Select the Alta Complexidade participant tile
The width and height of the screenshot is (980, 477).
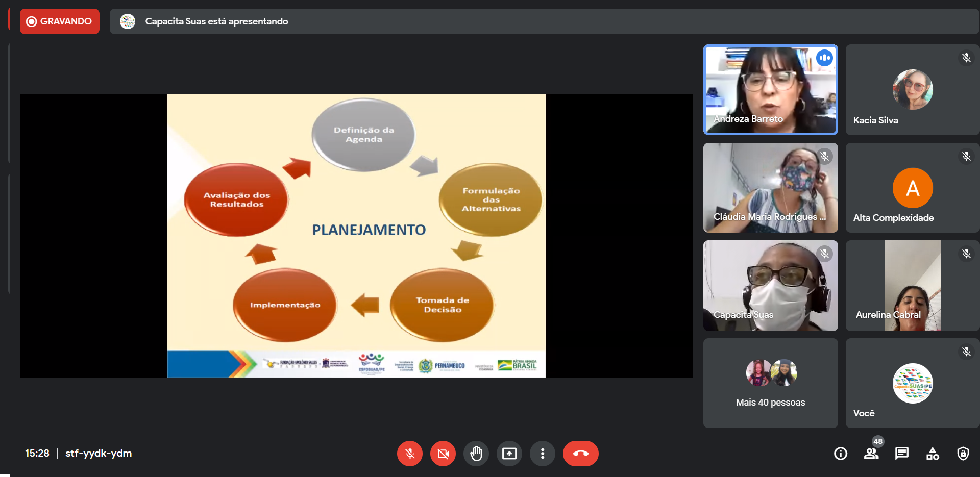click(912, 188)
